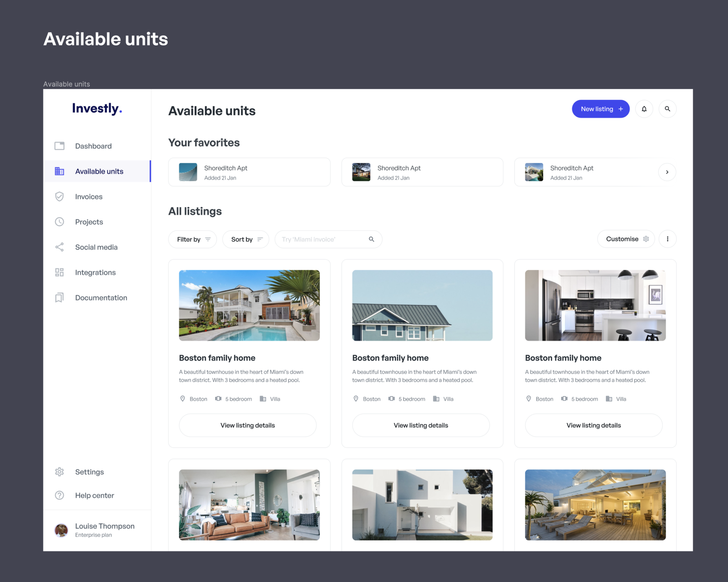Open the Integrations menu item

pyautogui.click(x=97, y=272)
